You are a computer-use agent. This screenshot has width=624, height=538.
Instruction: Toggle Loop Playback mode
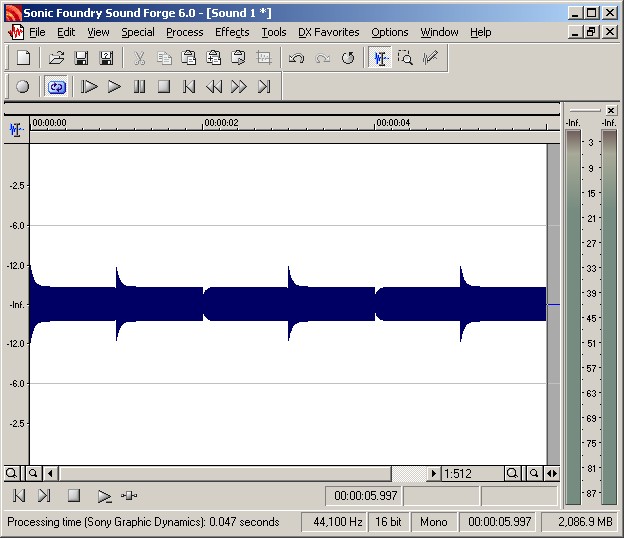[57, 86]
